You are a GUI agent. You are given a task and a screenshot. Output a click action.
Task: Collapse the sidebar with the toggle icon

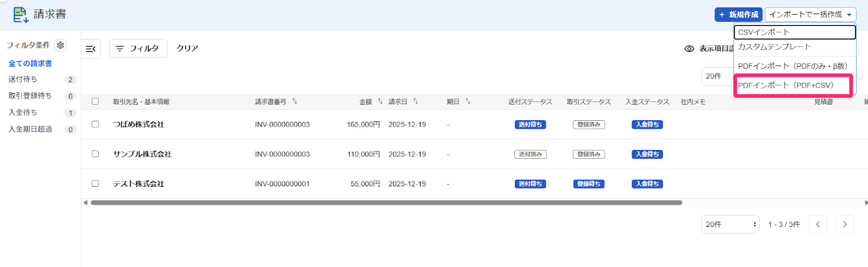tap(91, 49)
